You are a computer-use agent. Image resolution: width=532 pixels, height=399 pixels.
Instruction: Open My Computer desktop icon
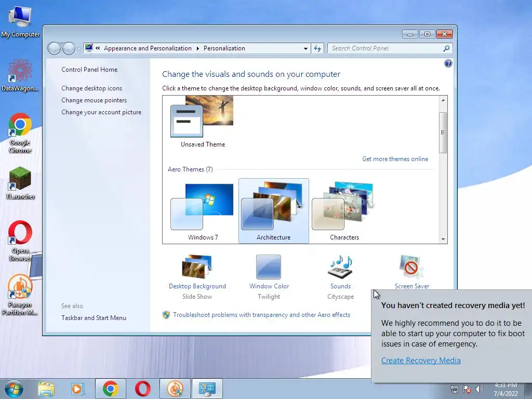pos(20,21)
